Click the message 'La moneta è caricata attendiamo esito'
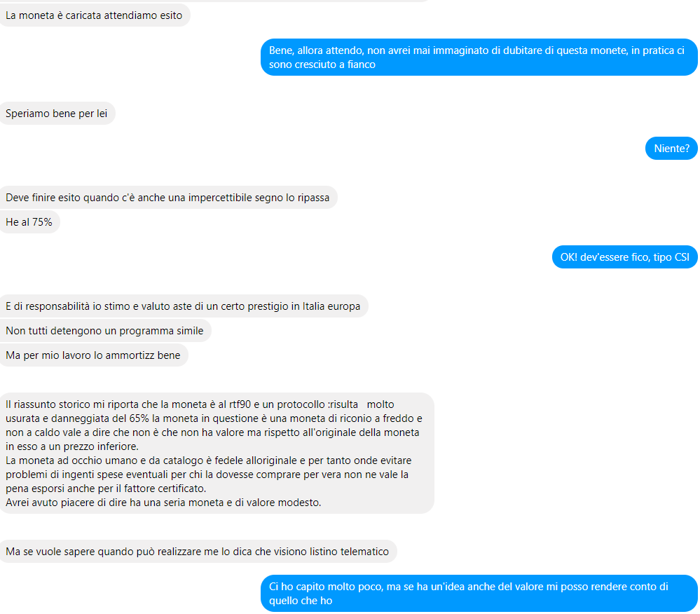The image size is (700, 614). click(x=94, y=15)
